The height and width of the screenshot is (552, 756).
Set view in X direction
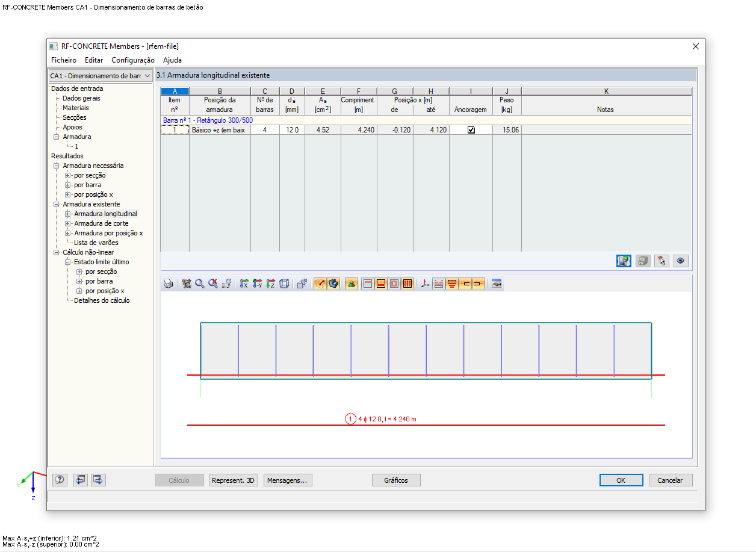(244, 284)
